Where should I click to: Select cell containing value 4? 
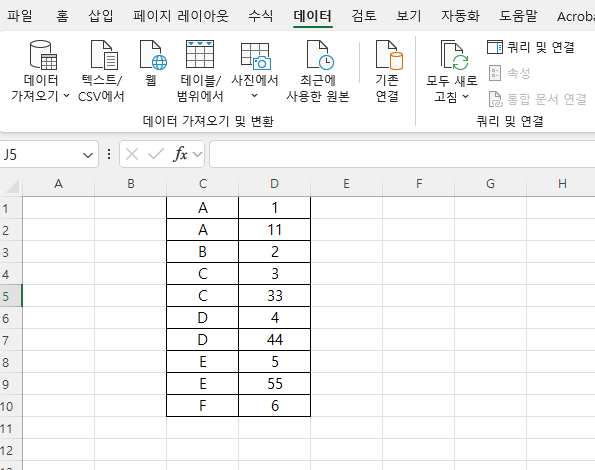274,318
